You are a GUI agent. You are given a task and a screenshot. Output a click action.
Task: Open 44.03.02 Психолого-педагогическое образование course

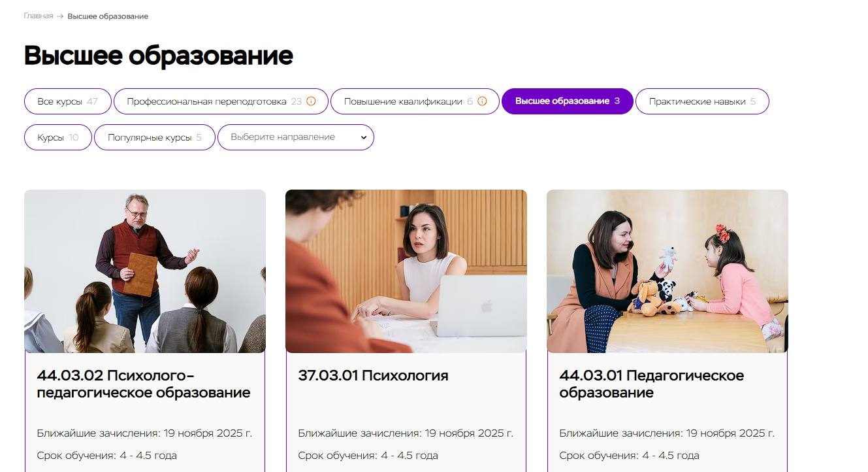[x=144, y=384]
